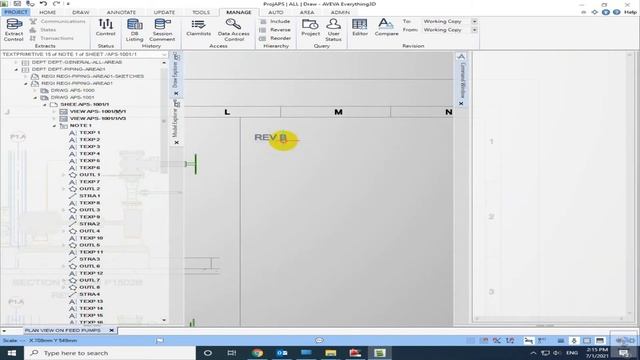This screenshot has width=640, height=360.
Task: Open the Session Comment tool
Action: tap(162, 30)
